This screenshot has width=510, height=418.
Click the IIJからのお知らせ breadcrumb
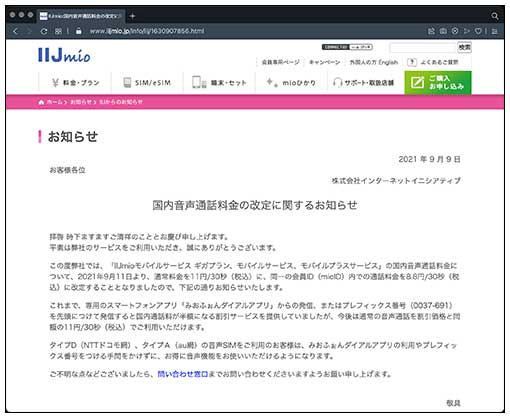[x=121, y=102]
